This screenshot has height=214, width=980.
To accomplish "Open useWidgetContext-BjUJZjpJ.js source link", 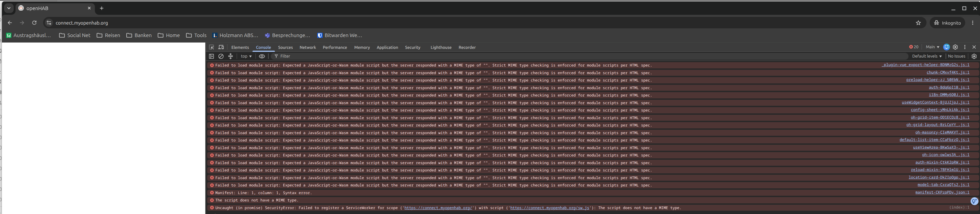I will coord(936,103).
